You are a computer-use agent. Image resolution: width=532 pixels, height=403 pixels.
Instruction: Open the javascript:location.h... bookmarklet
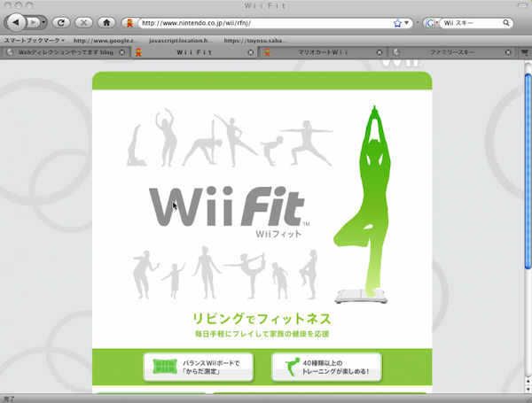(181, 41)
